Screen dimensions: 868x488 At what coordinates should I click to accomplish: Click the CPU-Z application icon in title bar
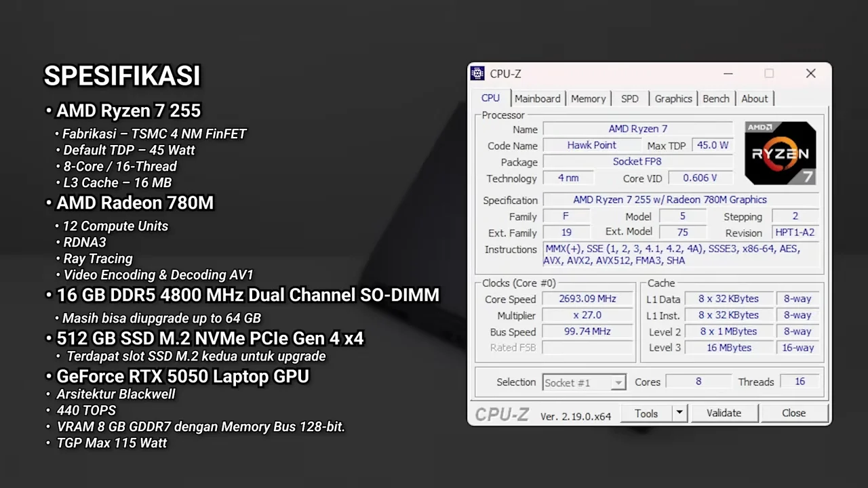pyautogui.click(x=477, y=73)
